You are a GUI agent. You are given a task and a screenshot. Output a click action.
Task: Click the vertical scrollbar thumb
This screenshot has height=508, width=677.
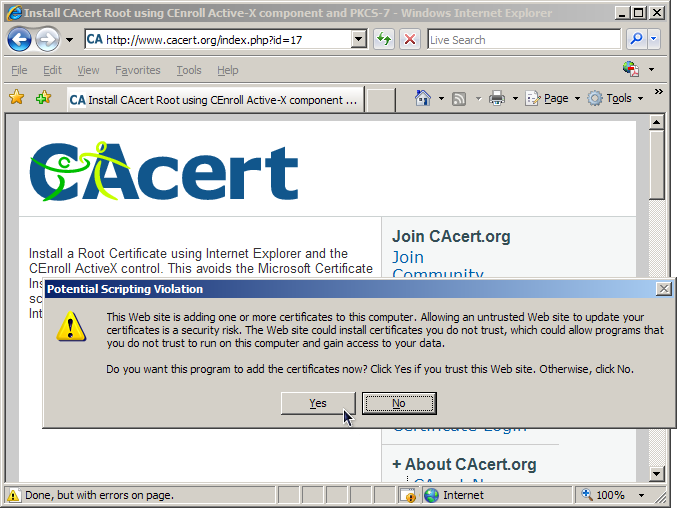tap(656, 165)
